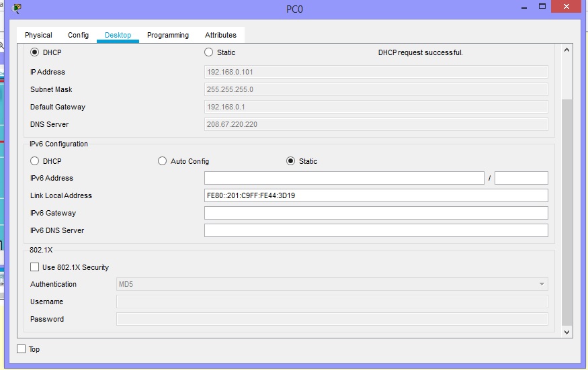Image resolution: width=588 pixels, height=370 pixels.
Task: Maximize the PC0 window
Action: [542, 7]
